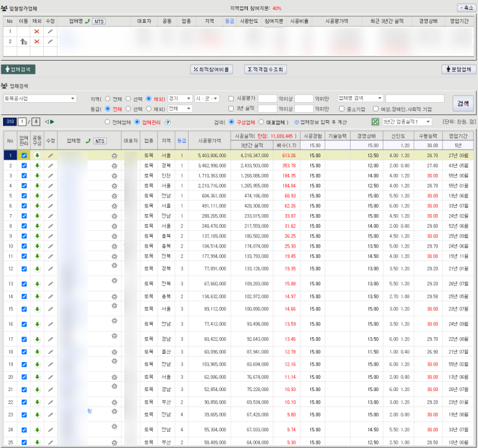Select the 지역 전체 radio button

108,99
